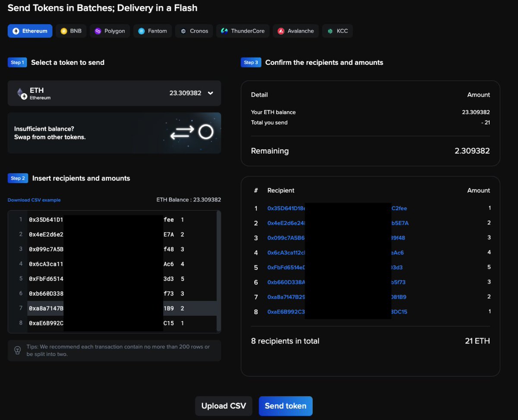Click the KCC logo icon
The height and width of the screenshot is (420, 518).
[x=330, y=31]
